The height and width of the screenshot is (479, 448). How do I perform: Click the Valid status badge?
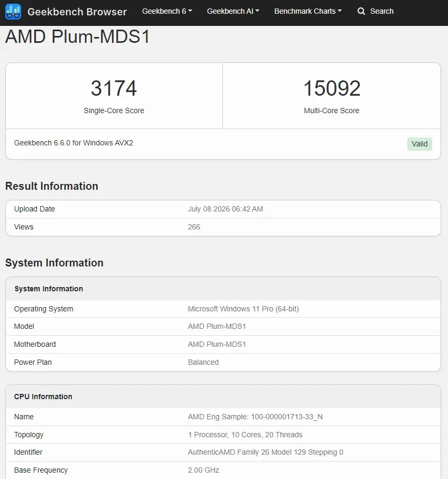[x=419, y=144]
